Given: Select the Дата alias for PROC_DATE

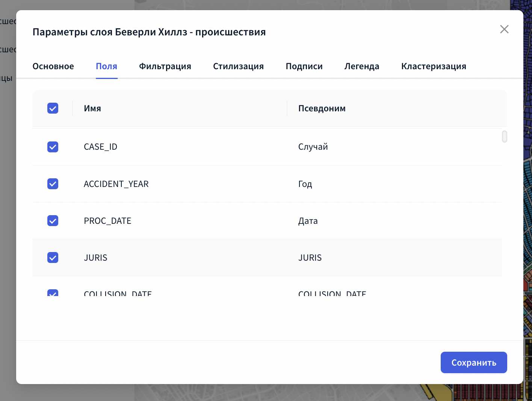Looking at the screenshot, I should pyautogui.click(x=308, y=221).
